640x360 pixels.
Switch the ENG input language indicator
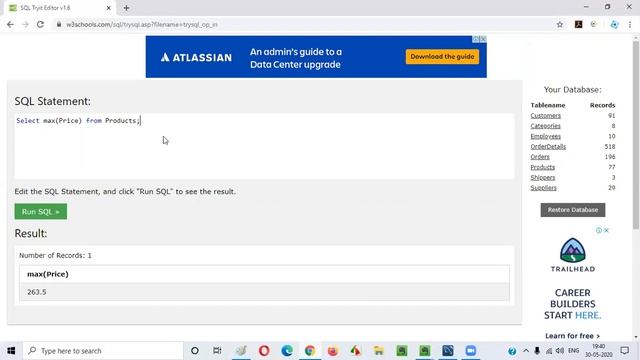click(x=573, y=351)
